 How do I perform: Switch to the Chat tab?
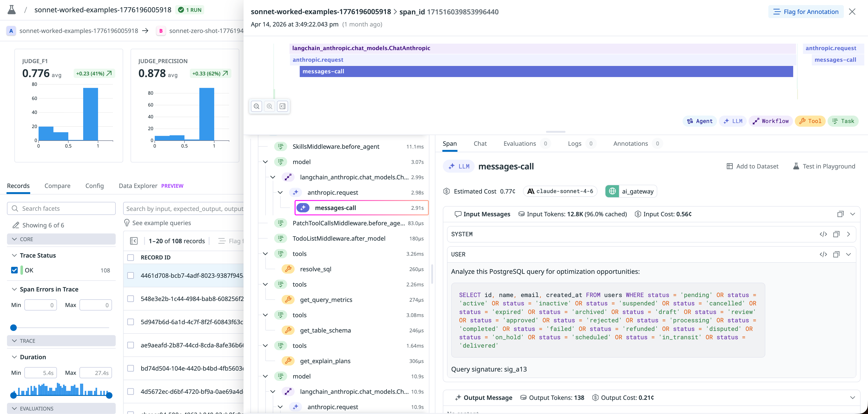480,144
